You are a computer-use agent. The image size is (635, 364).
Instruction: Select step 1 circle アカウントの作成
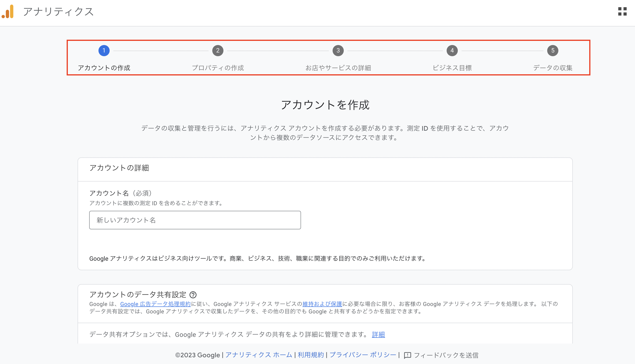[104, 51]
